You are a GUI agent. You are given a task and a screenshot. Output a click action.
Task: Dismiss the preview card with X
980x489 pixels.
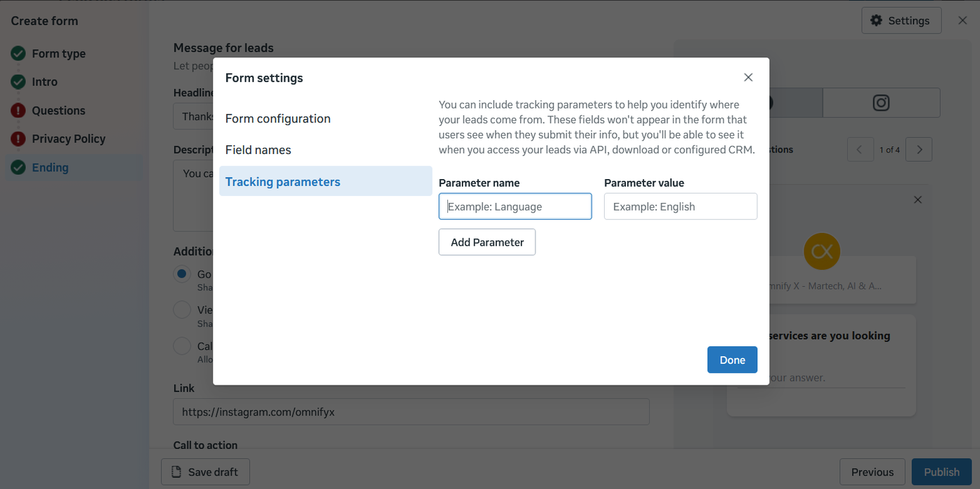tap(918, 200)
